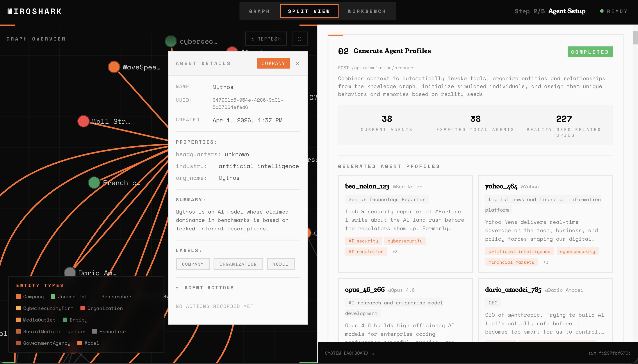Click the French green graph node
Image resolution: width=638 pixels, height=364 pixels.
[x=94, y=182]
